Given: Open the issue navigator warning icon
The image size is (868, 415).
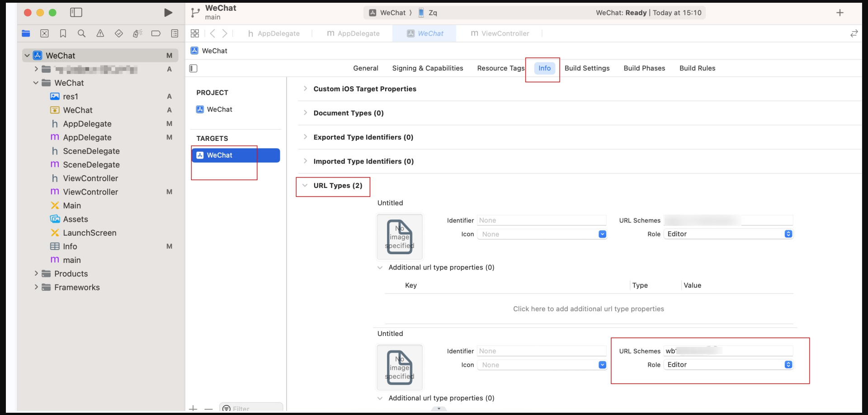Looking at the screenshot, I should 100,33.
